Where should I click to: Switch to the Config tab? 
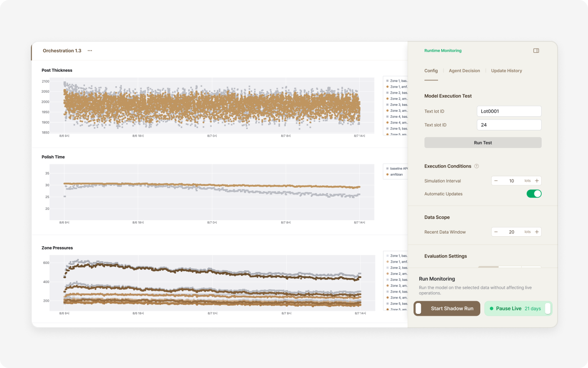(x=431, y=71)
